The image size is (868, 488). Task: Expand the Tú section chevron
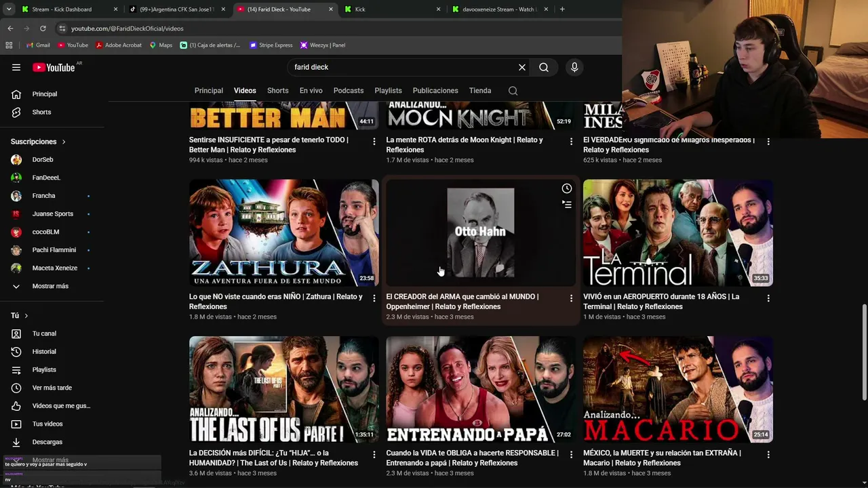[x=26, y=316]
